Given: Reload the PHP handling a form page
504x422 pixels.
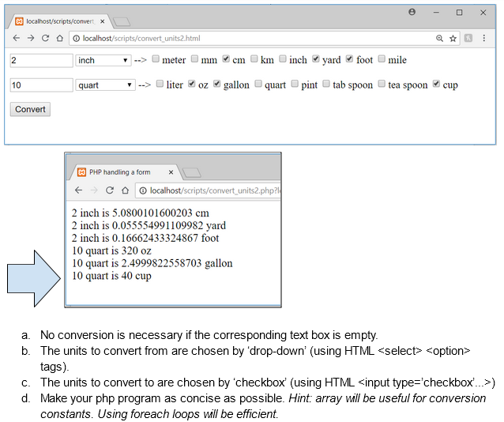Looking at the screenshot, I should pos(110,190).
